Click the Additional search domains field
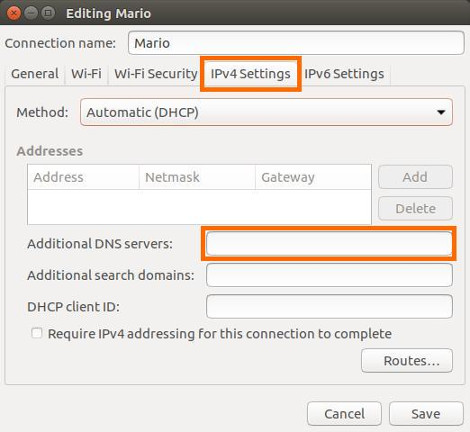This screenshot has width=470, height=432. click(329, 275)
